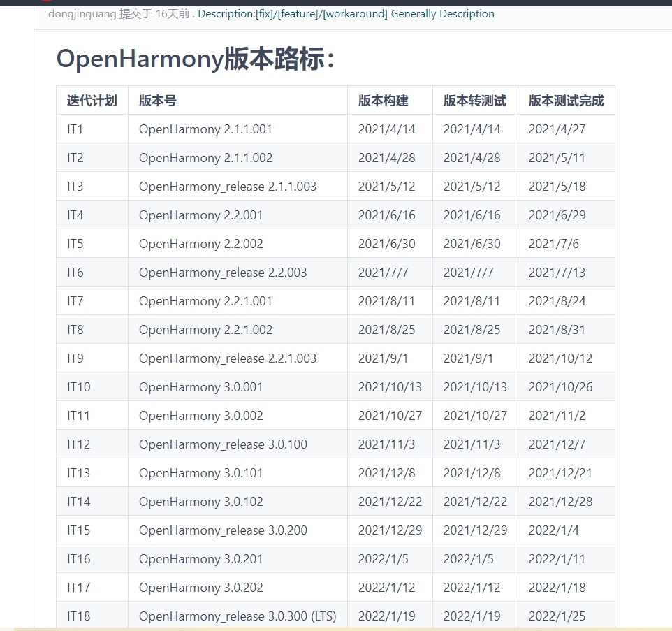Click the OpenHarmony版本路标 heading
Screen dimensions: 672x631
(196, 59)
